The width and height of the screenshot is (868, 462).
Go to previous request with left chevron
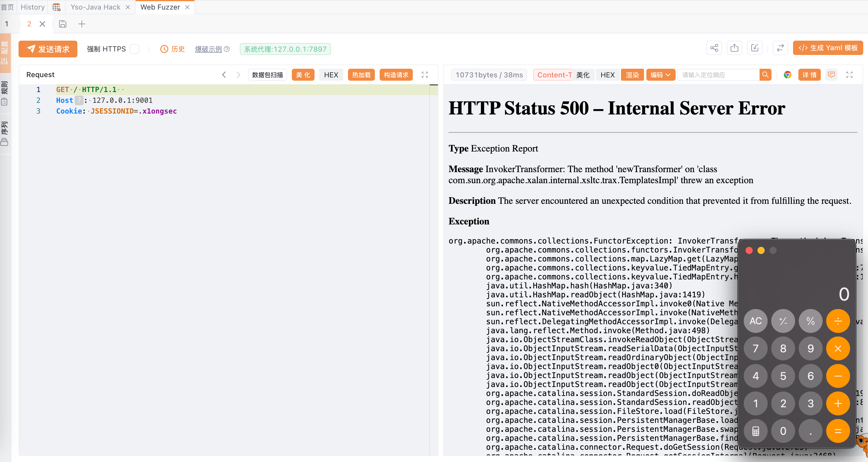click(224, 75)
